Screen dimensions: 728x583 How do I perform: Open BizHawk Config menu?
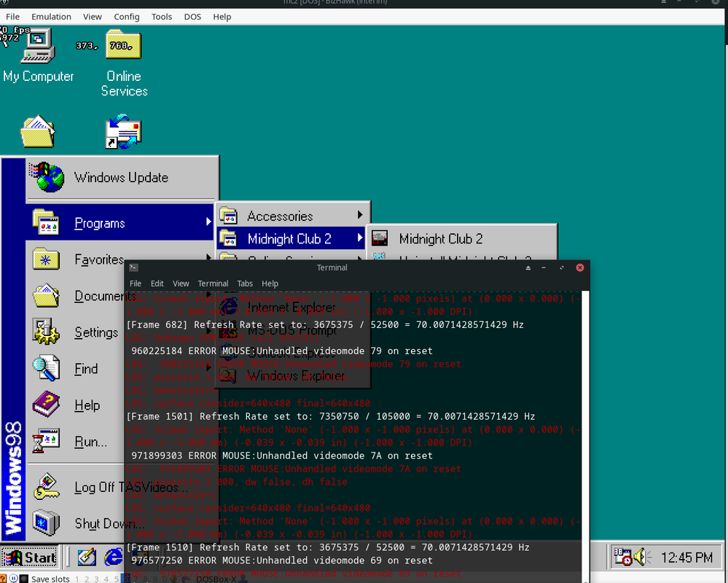126,17
